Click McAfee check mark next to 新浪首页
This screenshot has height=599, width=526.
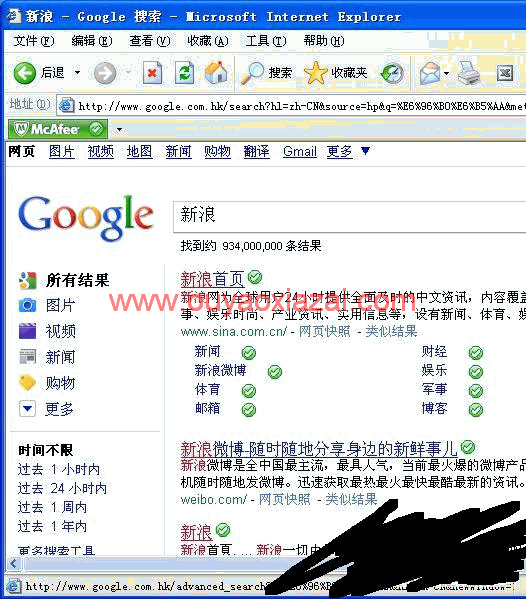[255, 277]
